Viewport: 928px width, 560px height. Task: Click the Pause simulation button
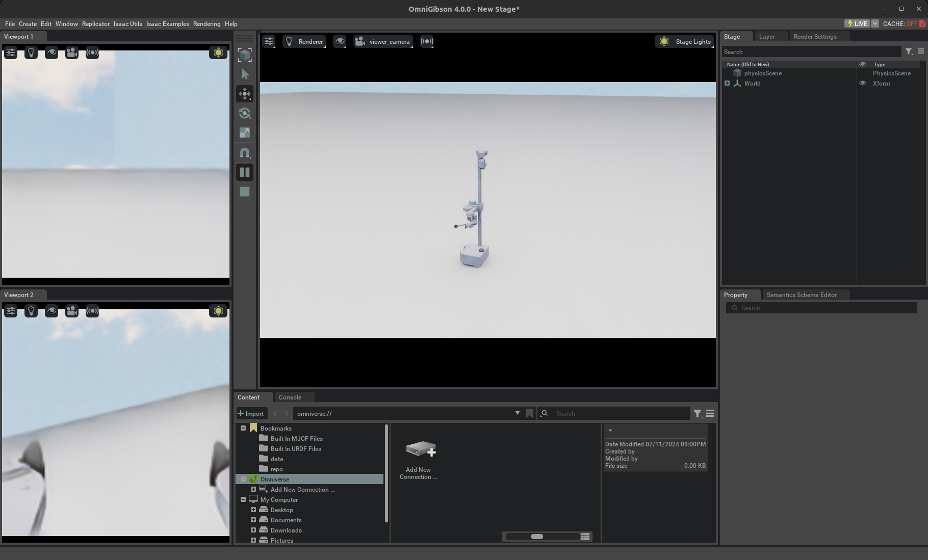tap(245, 172)
